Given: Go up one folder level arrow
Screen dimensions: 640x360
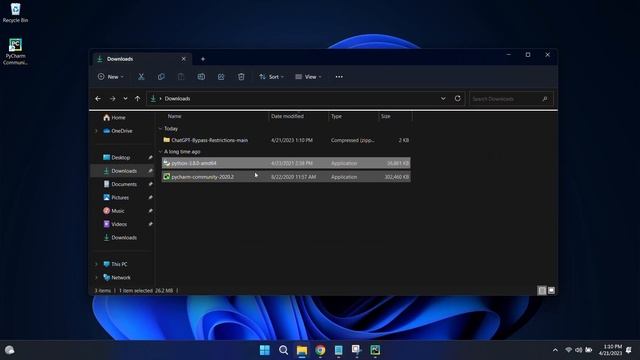Looking at the screenshot, I should click(x=138, y=99).
